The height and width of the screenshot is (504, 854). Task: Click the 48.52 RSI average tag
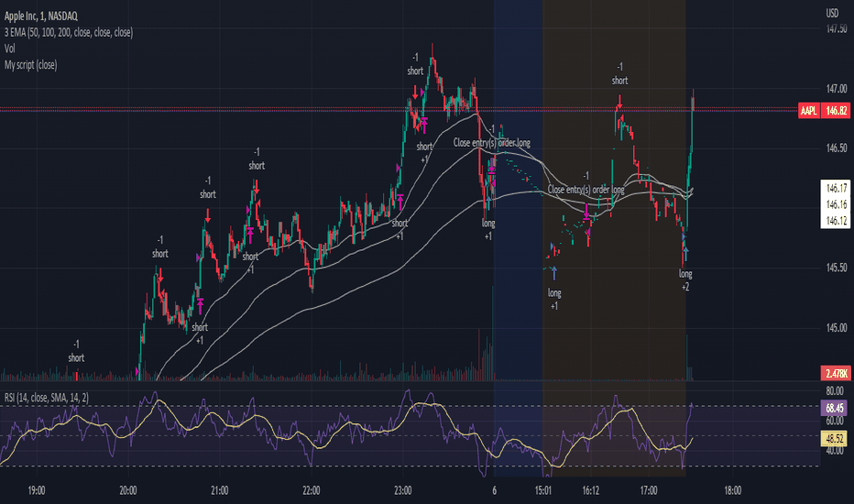835,439
